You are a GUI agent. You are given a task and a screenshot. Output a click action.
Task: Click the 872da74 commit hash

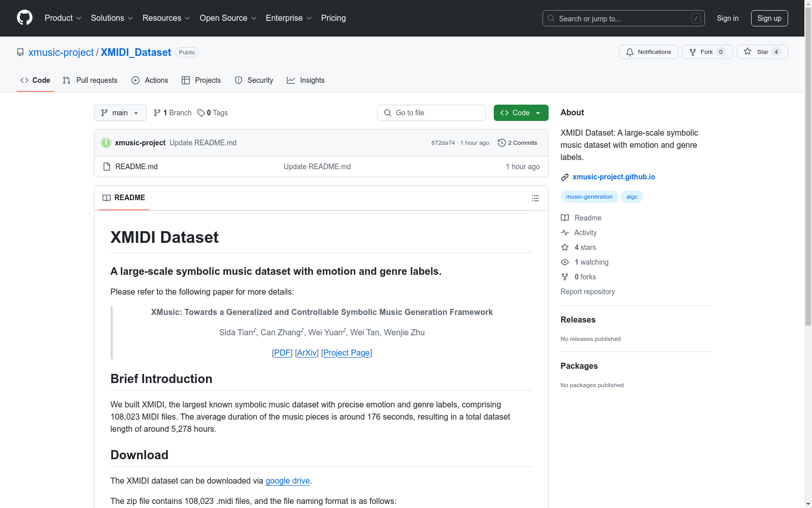click(443, 143)
